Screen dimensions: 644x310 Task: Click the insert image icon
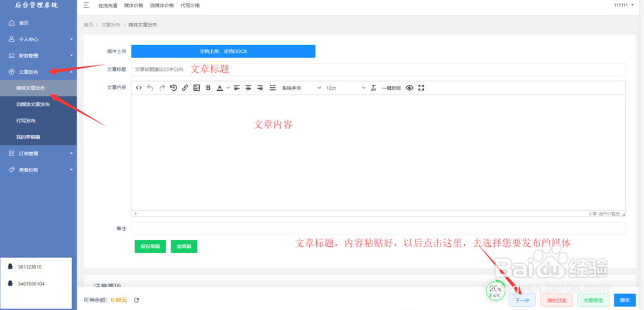196,87
